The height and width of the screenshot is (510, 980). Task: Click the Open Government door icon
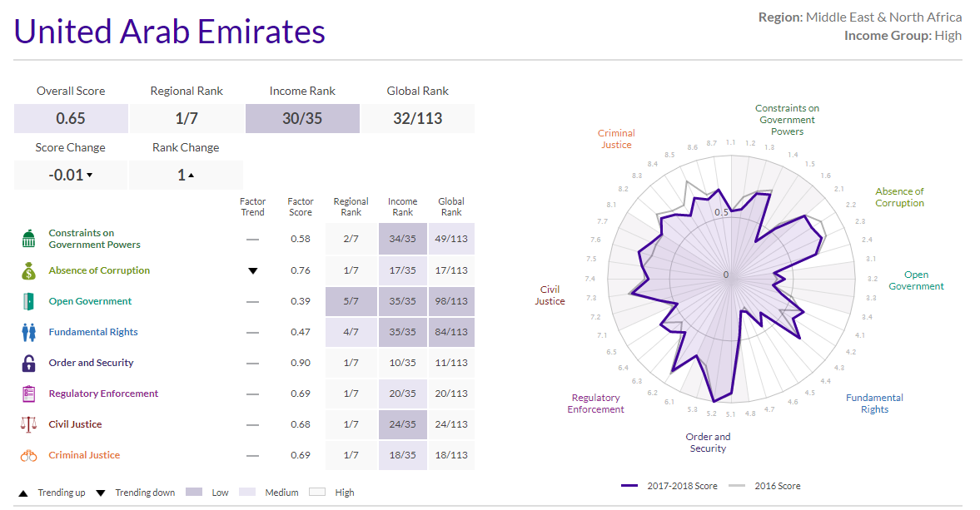point(29,301)
